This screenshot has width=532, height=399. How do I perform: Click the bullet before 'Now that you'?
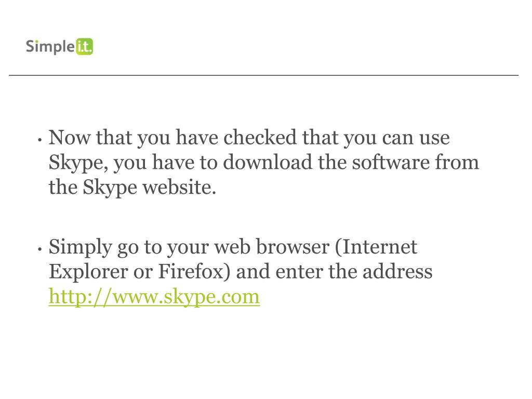point(40,139)
